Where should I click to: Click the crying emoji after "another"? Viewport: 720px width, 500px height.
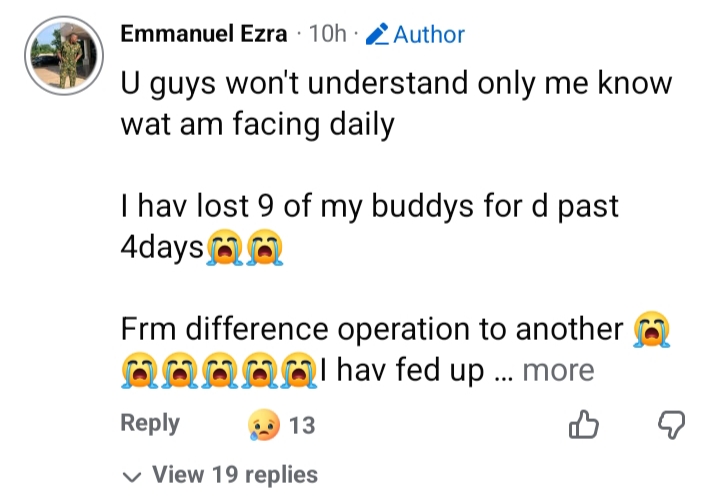[649, 329]
